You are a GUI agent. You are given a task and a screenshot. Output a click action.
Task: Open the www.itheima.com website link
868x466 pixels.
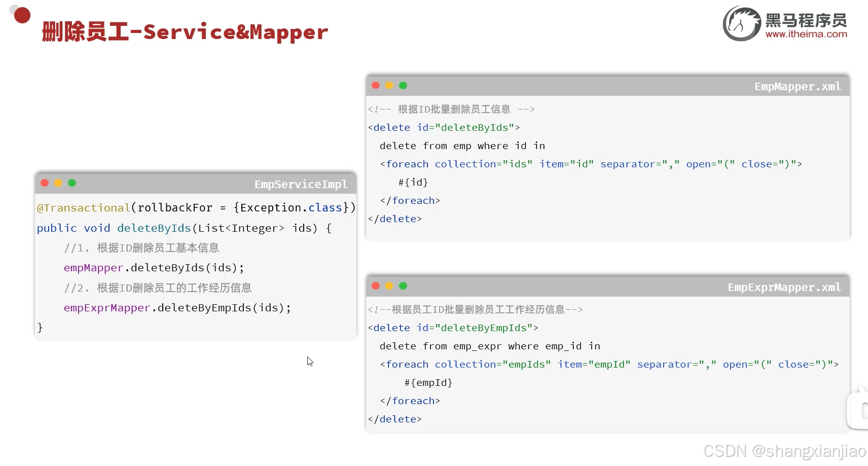(807, 34)
